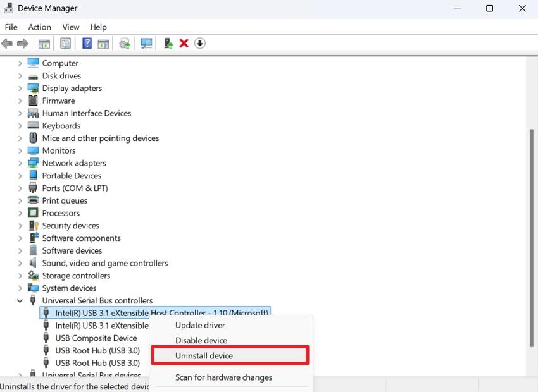Click the Network adapters category icon
Image resolution: width=538 pixels, height=392 pixels.
point(32,163)
